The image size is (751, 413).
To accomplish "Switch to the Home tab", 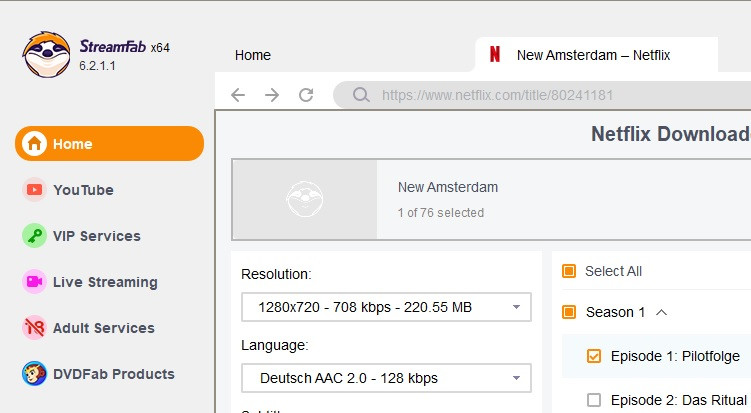I will [253, 55].
